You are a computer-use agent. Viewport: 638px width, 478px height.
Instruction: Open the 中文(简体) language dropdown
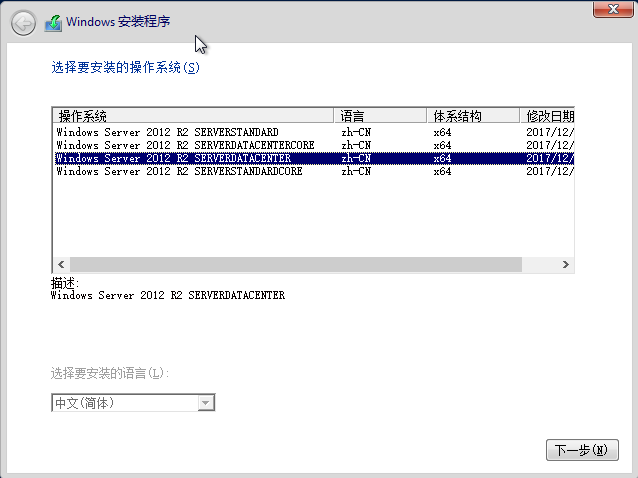click(x=133, y=403)
